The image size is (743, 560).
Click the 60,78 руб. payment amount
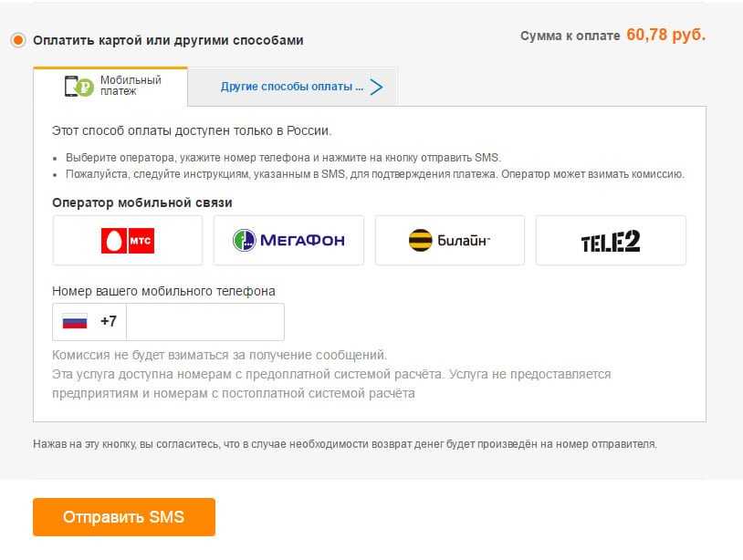(665, 36)
